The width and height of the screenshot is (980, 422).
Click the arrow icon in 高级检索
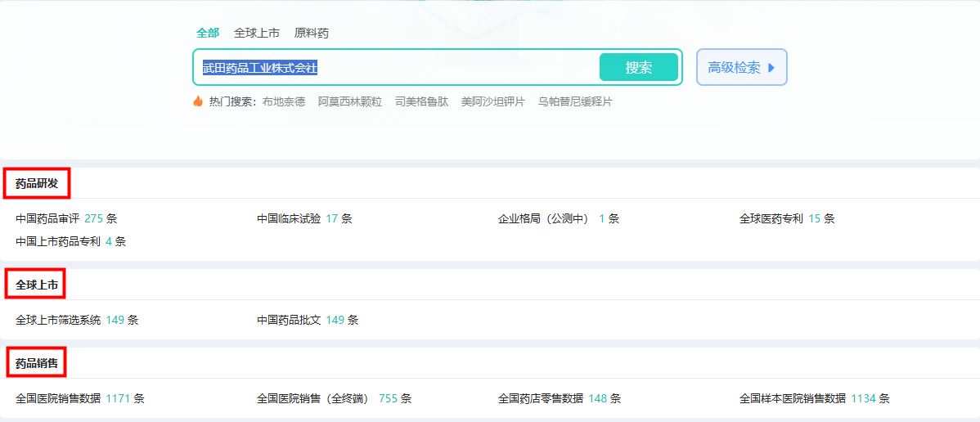coord(771,68)
